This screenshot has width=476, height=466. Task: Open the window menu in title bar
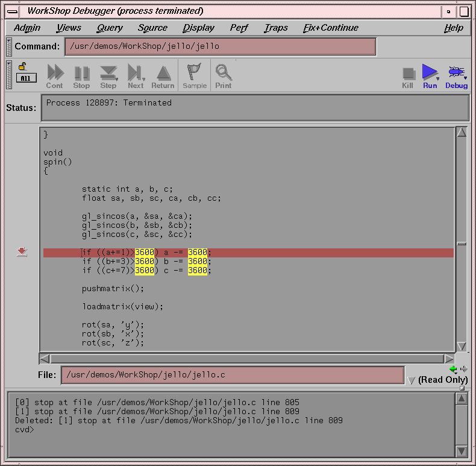click(x=12, y=11)
